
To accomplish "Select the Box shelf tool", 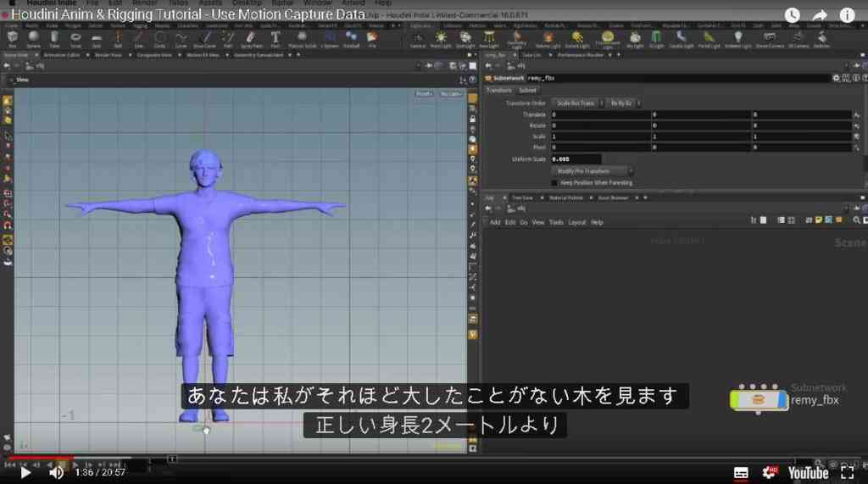I will tap(12, 39).
